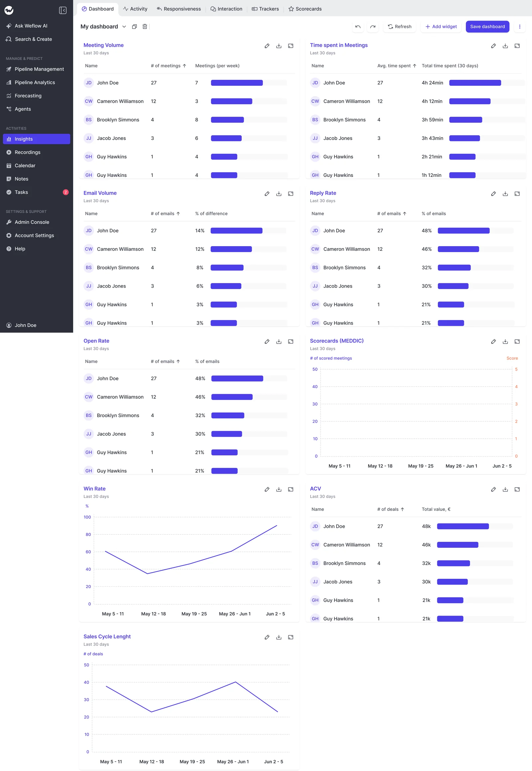Click the Weflow logo icon
This screenshot has width=532, height=771.
(9, 10)
